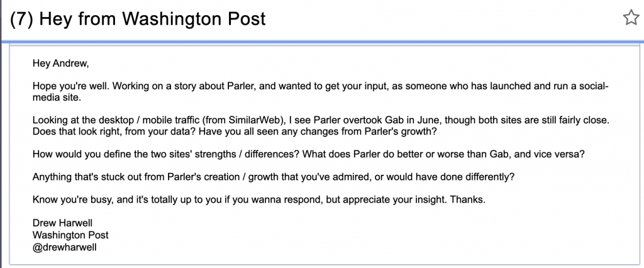Click the line starting "Hope you're well"
This screenshot has height=268, width=644.
click(314, 86)
